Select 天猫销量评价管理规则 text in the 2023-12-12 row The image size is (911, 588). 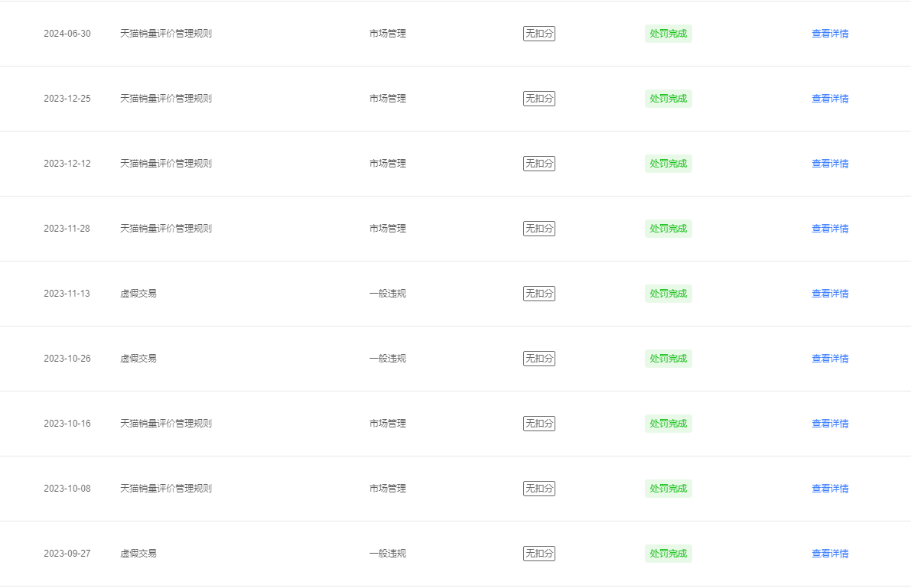click(x=165, y=164)
